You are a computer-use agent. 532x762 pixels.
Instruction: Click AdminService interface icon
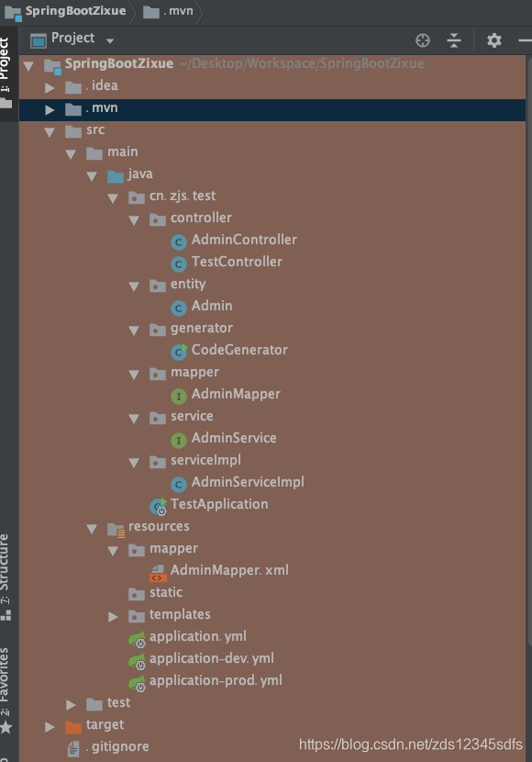click(x=179, y=441)
